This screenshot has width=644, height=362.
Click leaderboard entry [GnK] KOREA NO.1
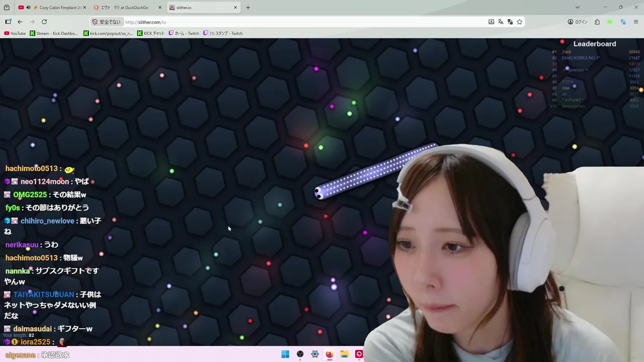581,58
